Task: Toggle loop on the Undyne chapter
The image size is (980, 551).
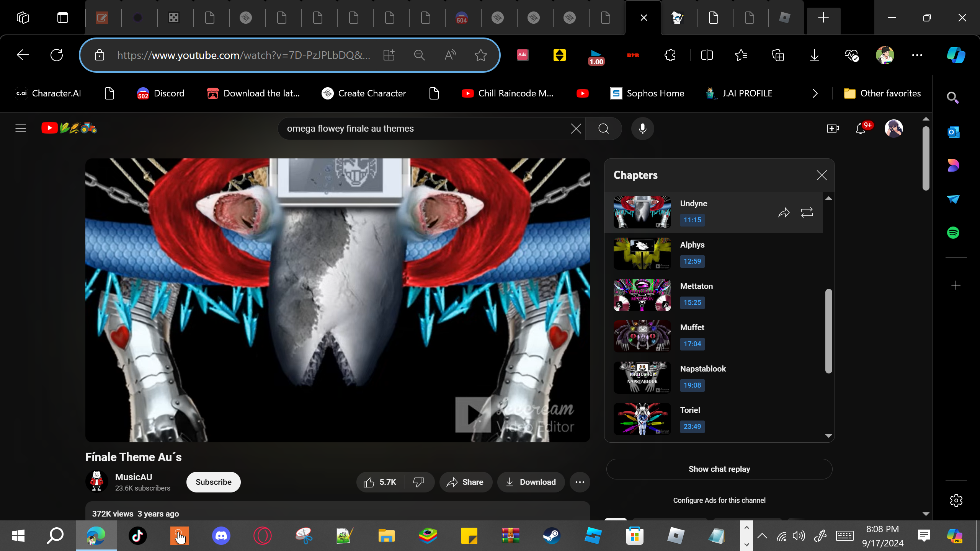Action: [807, 212]
